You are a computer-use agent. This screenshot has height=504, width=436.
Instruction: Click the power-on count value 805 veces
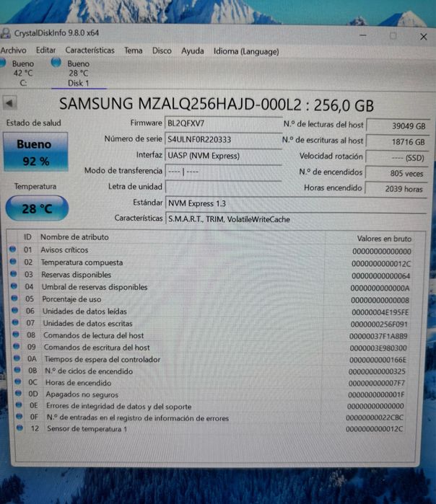(x=396, y=173)
